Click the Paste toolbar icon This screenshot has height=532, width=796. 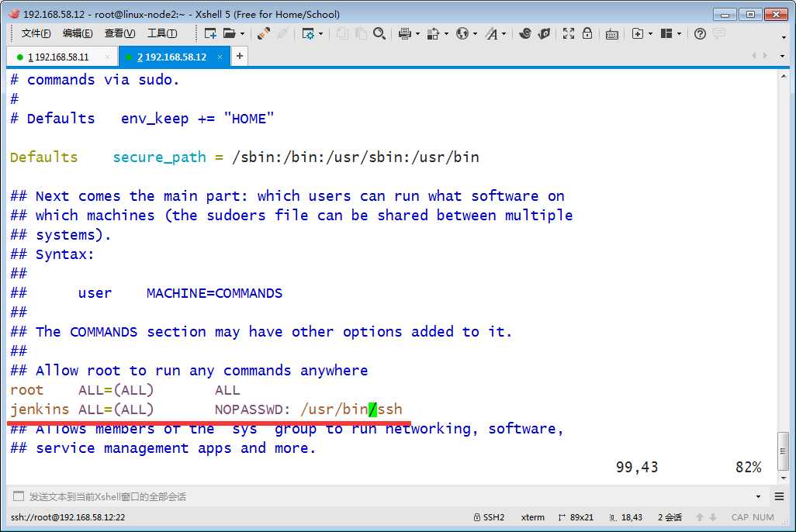click(361, 33)
